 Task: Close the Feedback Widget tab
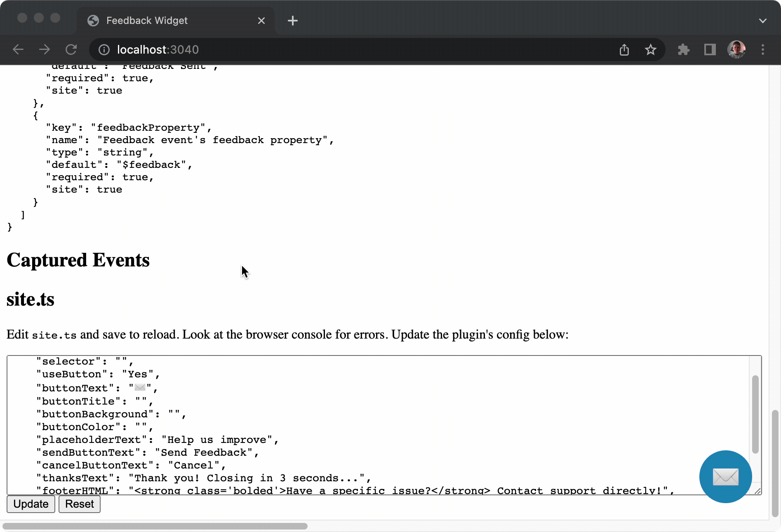tap(261, 21)
